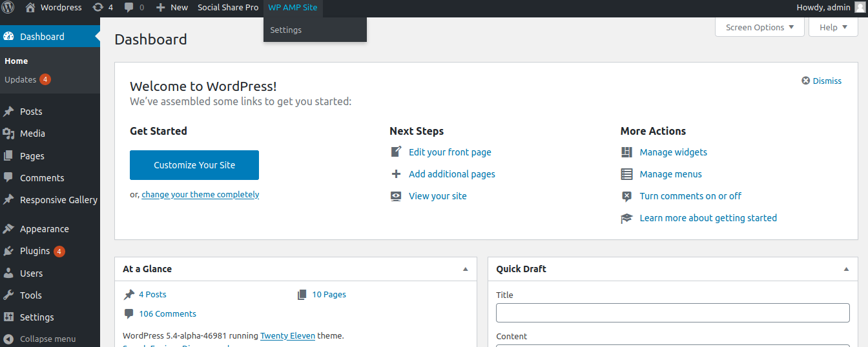Open the Help dropdown tab

tap(833, 27)
